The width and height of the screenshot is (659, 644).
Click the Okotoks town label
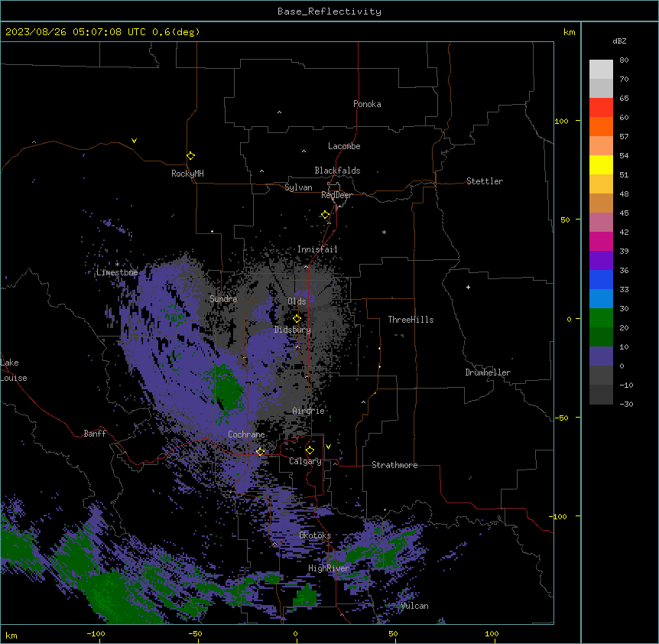click(x=315, y=535)
